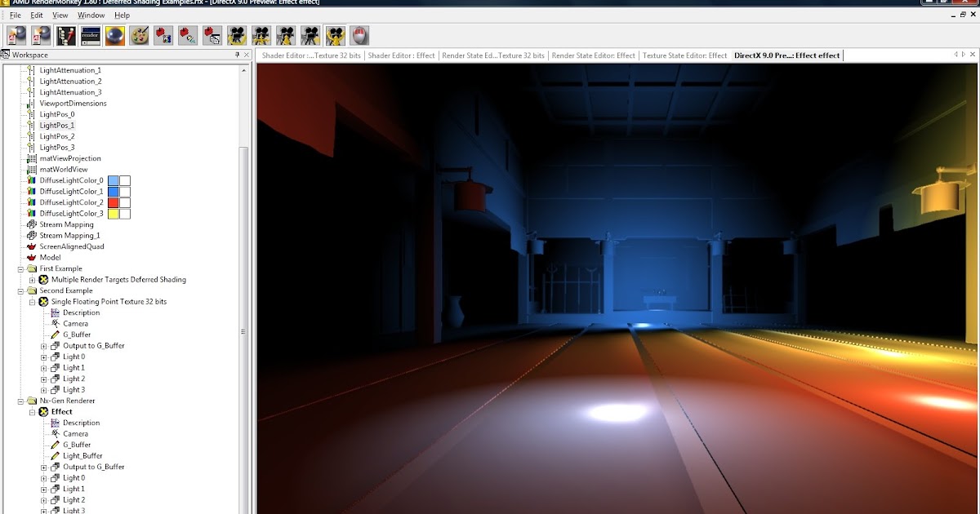Close the Workspace panel

[247, 55]
